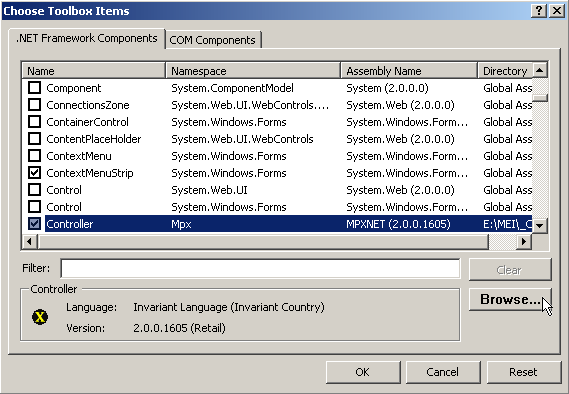Click the System (2.0.0.0) assembly cell
The image size is (569, 394).
[x=387, y=88]
